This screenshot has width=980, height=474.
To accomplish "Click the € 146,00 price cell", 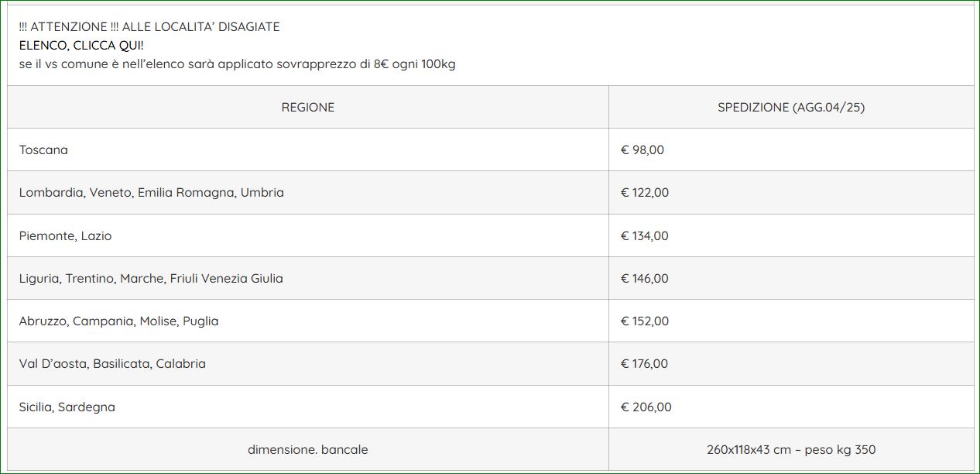I will (791, 278).
